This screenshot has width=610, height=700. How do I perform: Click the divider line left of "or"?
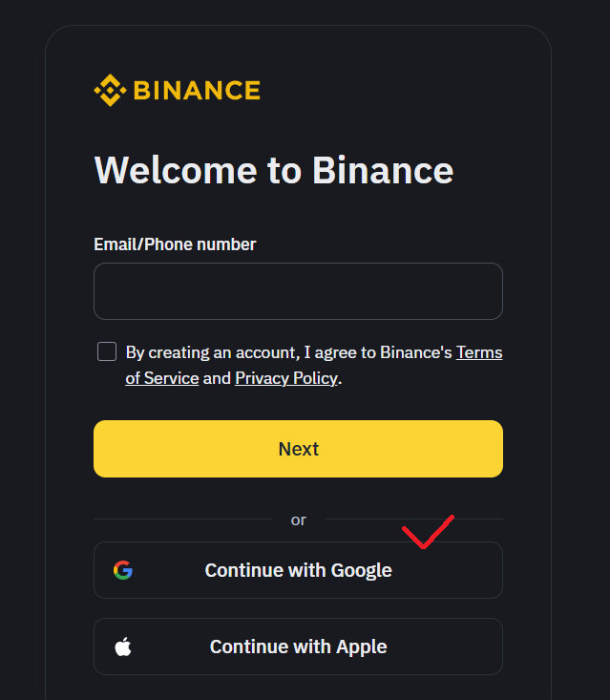coord(181,520)
